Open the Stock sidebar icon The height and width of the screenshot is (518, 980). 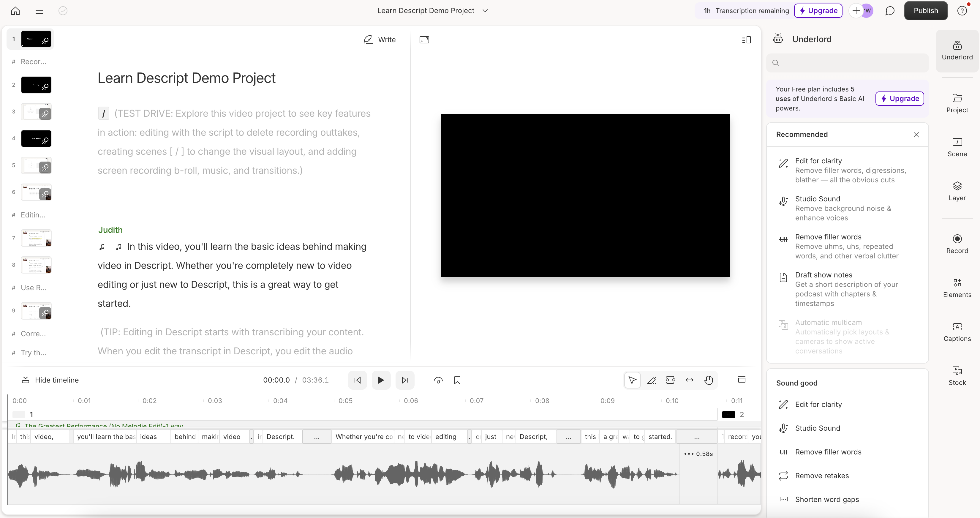[957, 376]
